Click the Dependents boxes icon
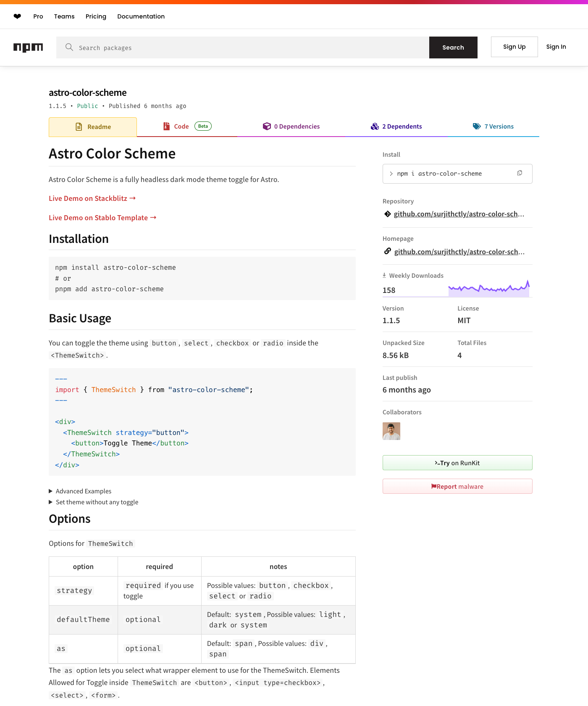The width and height of the screenshot is (588, 706). point(375,126)
